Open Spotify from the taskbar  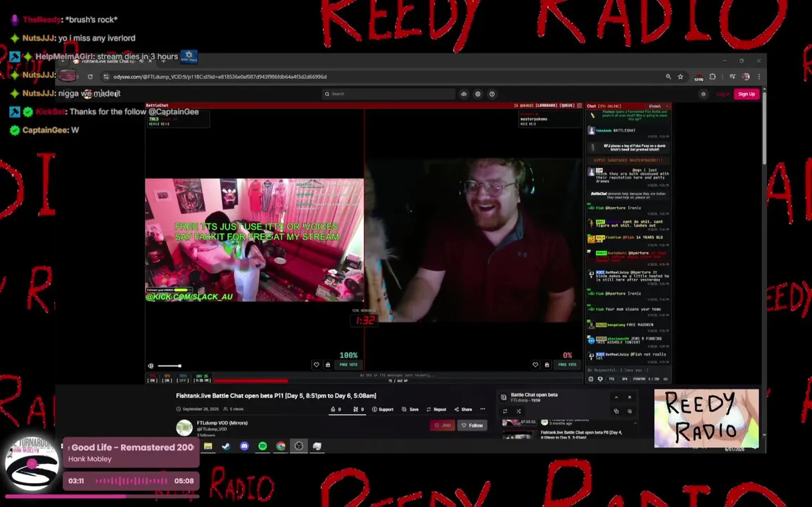(262, 446)
